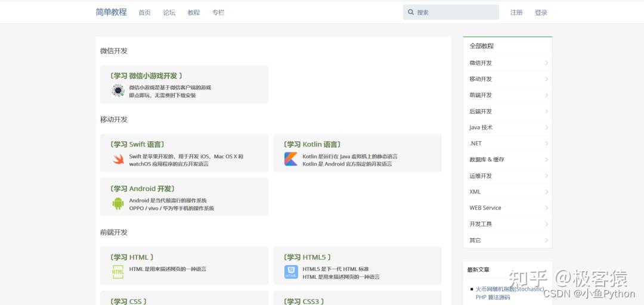Open the 学习 Swift 语言 tutorial link
The width and height of the screenshot is (644, 305).
pyautogui.click(x=137, y=145)
